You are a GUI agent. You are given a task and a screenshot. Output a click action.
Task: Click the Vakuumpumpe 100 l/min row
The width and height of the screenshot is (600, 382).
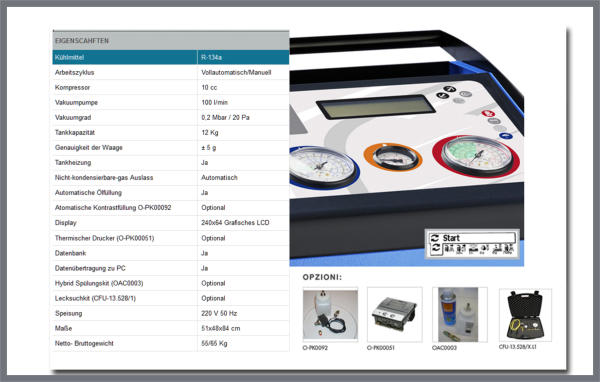(x=171, y=103)
